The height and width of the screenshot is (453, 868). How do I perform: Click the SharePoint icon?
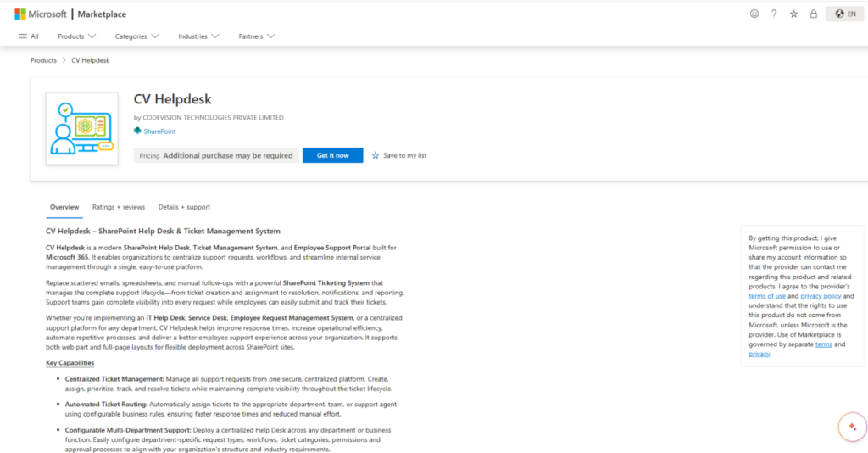pyautogui.click(x=137, y=131)
